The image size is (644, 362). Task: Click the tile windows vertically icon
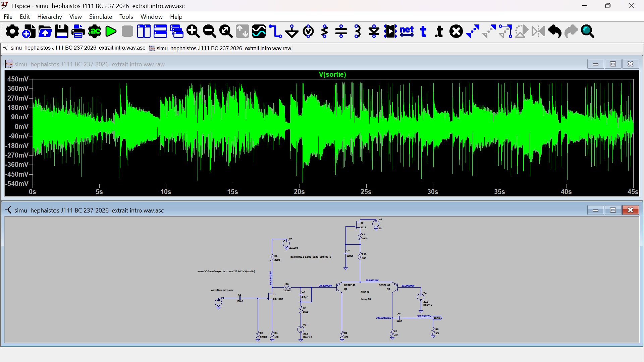point(144,32)
